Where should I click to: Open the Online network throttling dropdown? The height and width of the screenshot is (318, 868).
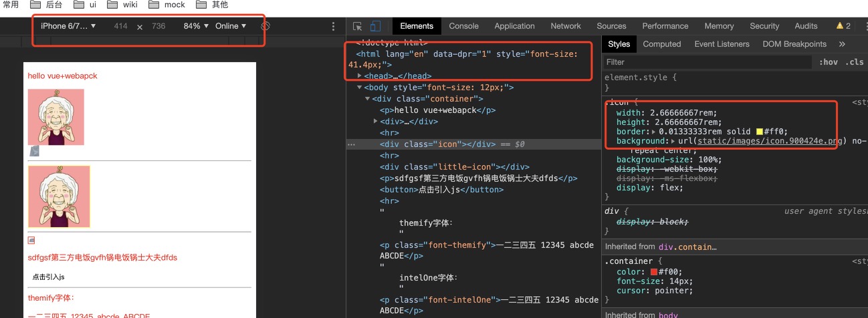pos(231,26)
